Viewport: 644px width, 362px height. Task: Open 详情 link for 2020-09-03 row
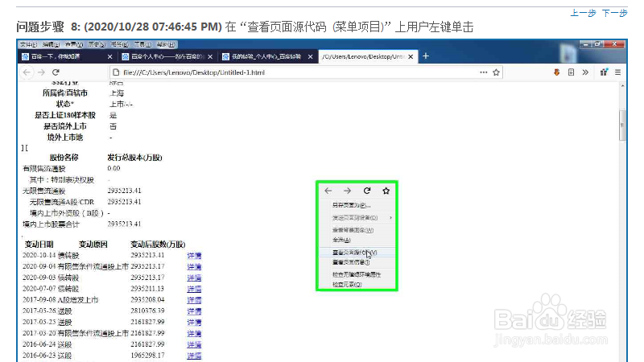pos(194,278)
